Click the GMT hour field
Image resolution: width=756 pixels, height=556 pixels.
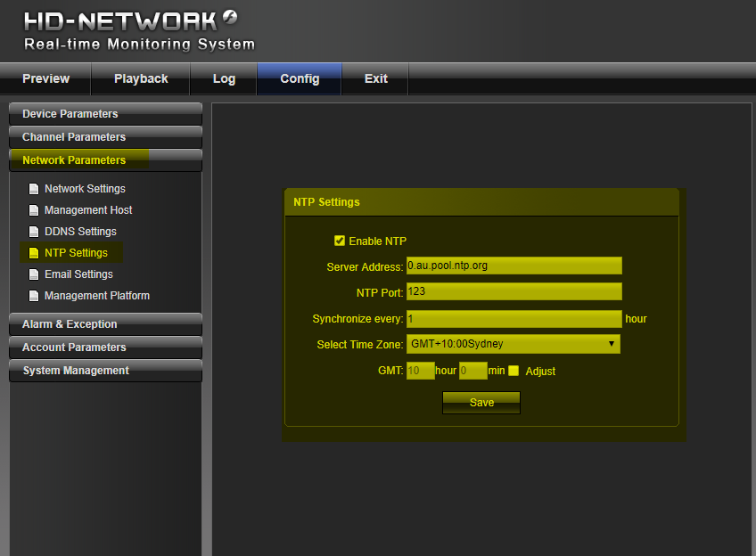421,371
